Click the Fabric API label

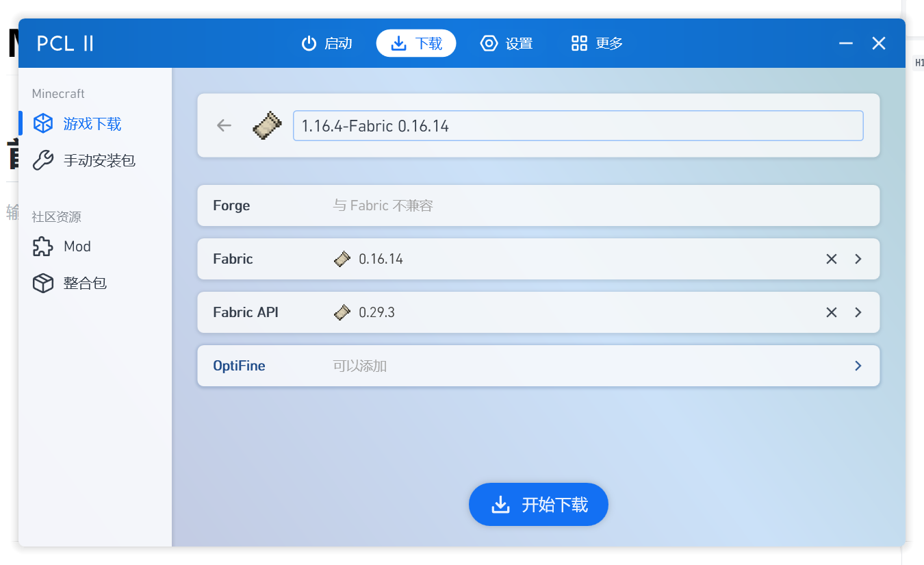click(x=246, y=312)
